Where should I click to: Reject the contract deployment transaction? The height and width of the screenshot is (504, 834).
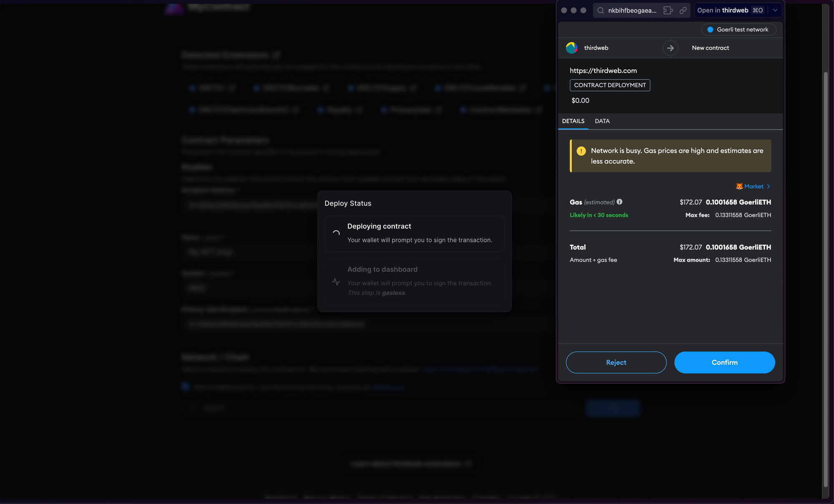[616, 362]
